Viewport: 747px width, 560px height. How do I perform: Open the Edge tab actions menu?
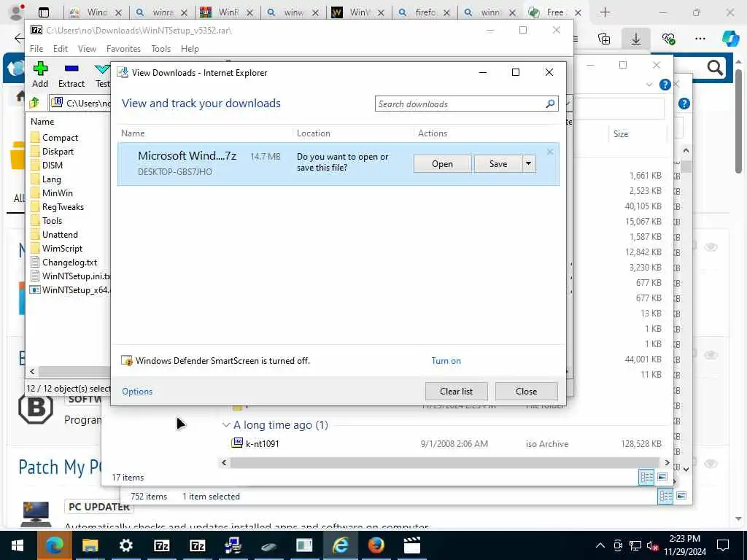(x=43, y=12)
